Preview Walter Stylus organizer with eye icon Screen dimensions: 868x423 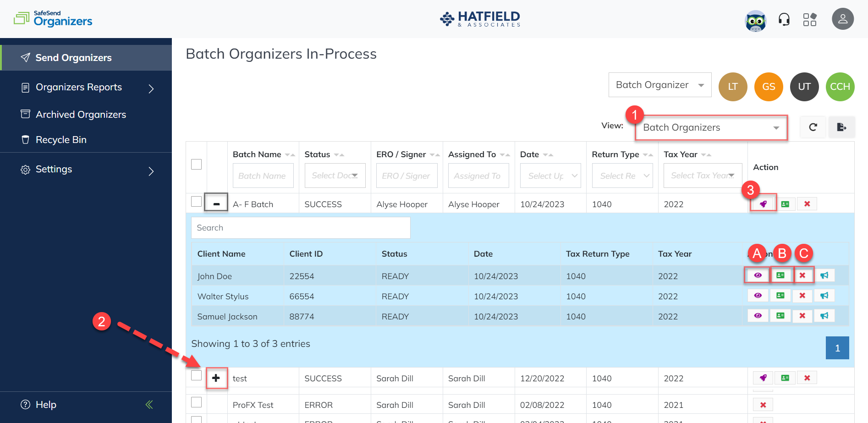pyautogui.click(x=758, y=296)
